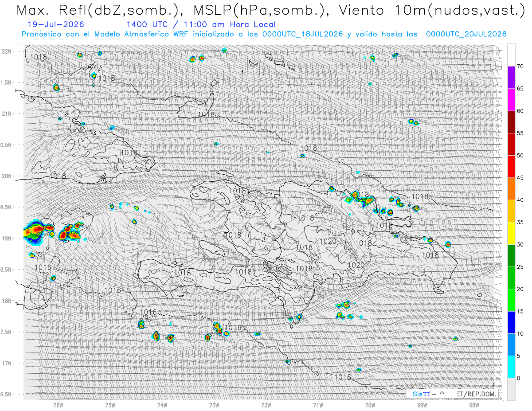The width and height of the screenshot is (532, 411).
Task: Click the 76W longitude axis label
Action: point(58,405)
